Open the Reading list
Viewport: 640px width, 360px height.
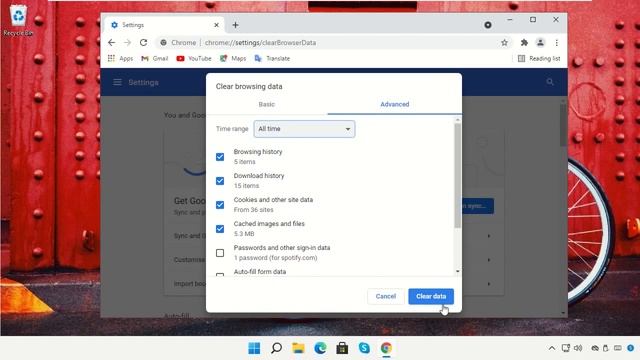[x=539, y=58]
